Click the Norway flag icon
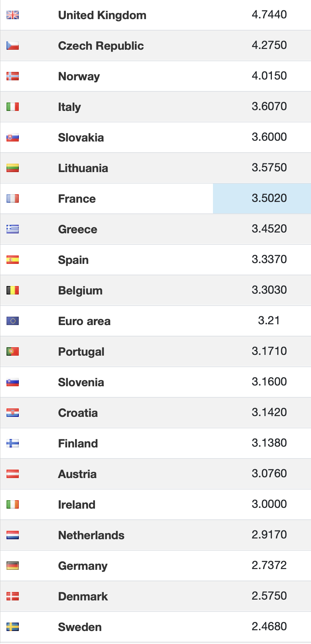Image resolution: width=311 pixels, height=644 pixels. [13, 76]
